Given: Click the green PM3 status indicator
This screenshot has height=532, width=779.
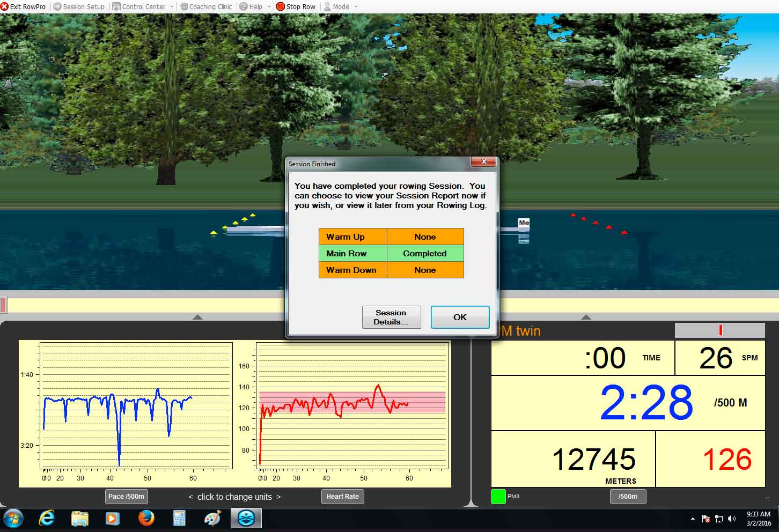Looking at the screenshot, I should (x=498, y=497).
